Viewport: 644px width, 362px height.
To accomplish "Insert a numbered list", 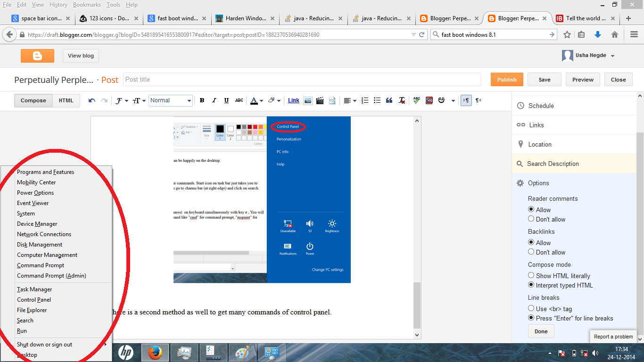I will [365, 100].
